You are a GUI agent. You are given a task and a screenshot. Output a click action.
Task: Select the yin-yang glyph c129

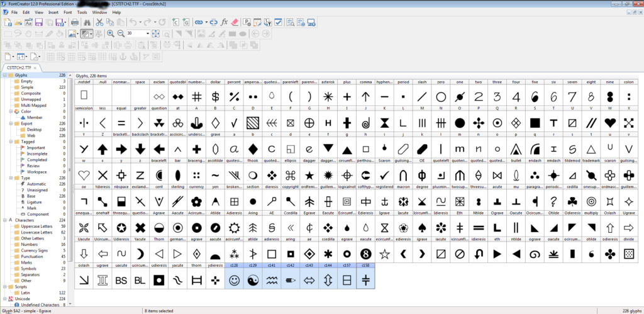pos(253,279)
